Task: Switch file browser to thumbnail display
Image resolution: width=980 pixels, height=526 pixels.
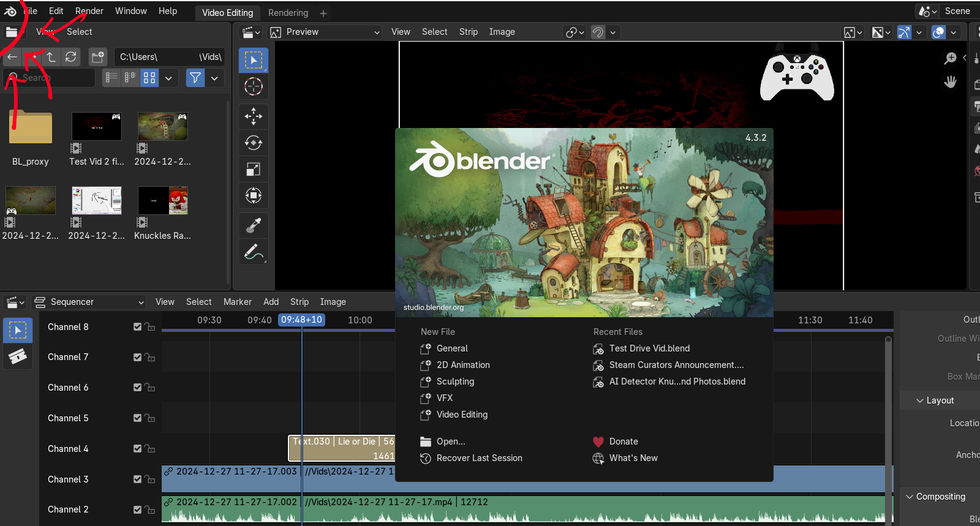Action: point(149,78)
